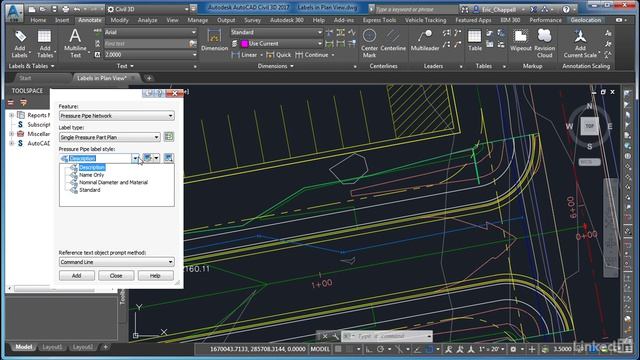The width and height of the screenshot is (640, 360).
Task: Switch to the Layout1 tab
Action: (x=52, y=347)
